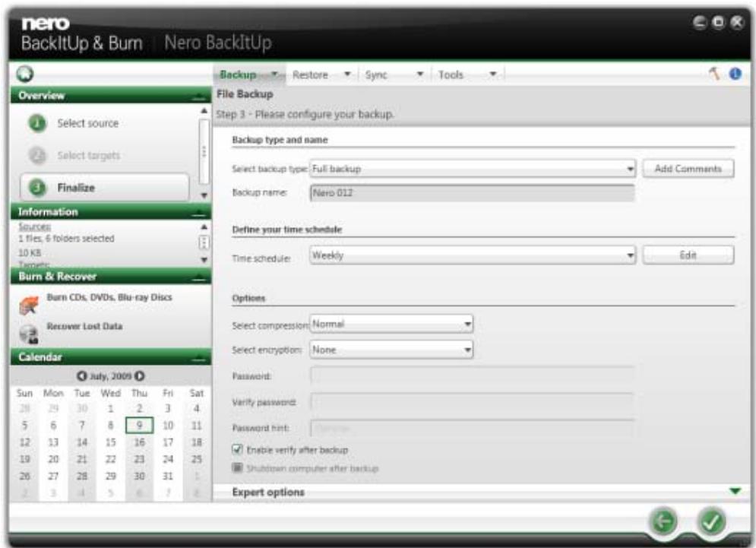Viewport: 756px width, 548px height.
Task: Click Information panel scroll up arrow
Action: tap(204, 226)
